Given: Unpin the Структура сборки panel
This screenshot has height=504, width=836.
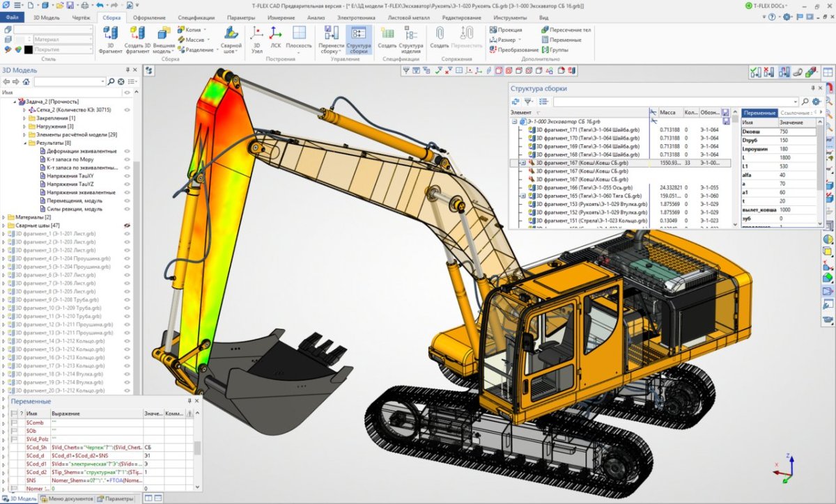Looking at the screenshot, I should [x=813, y=88].
